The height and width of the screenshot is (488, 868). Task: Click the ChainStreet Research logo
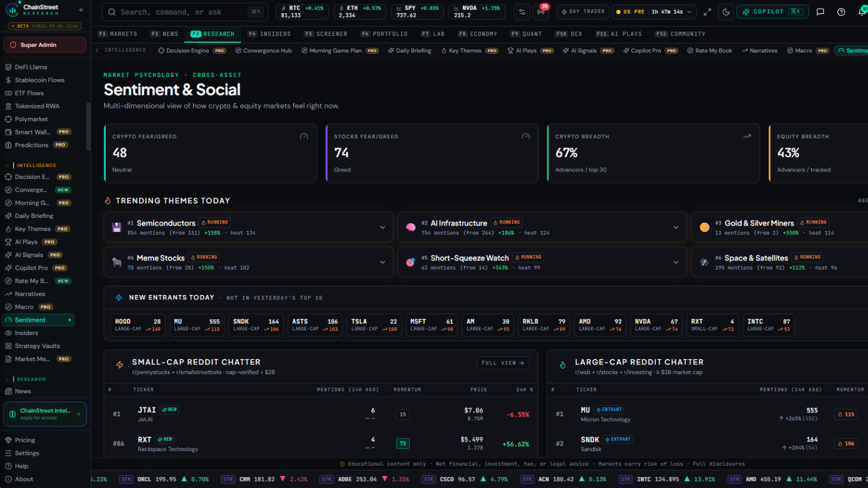tap(33, 10)
